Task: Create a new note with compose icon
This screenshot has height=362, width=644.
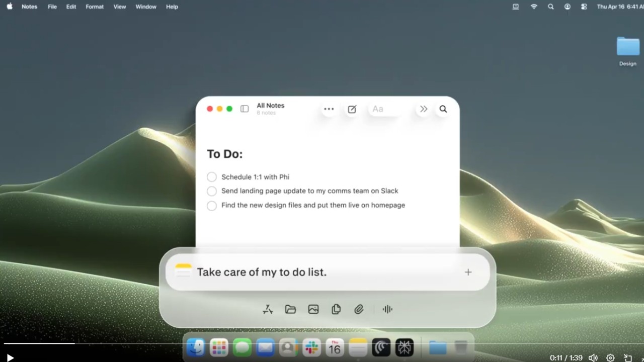Action: coord(352,109)
